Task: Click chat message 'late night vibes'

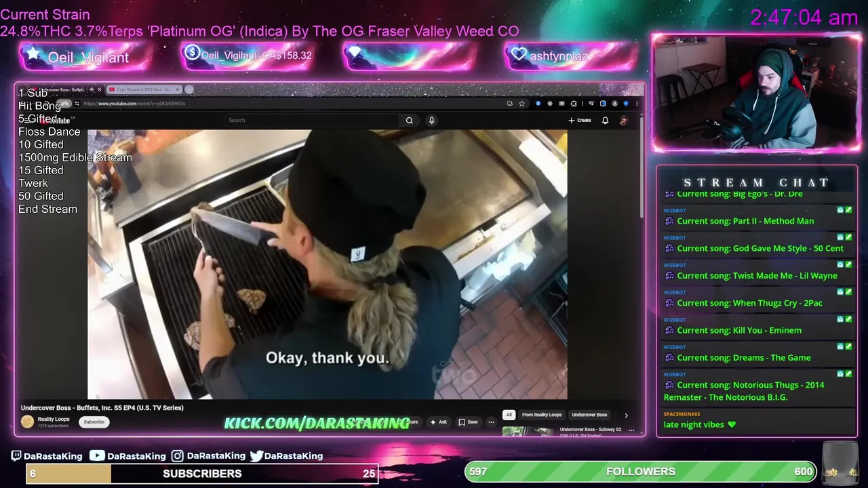Action: point(699,424)
